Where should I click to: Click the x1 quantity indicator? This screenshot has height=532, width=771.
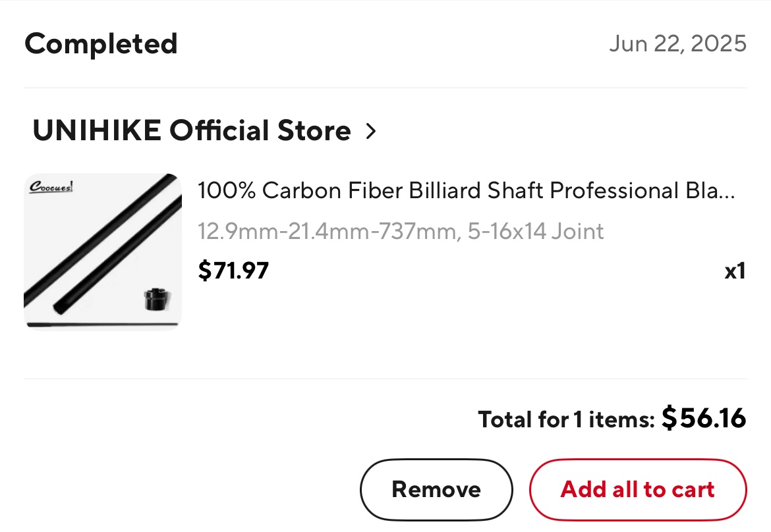click(735, 271)
